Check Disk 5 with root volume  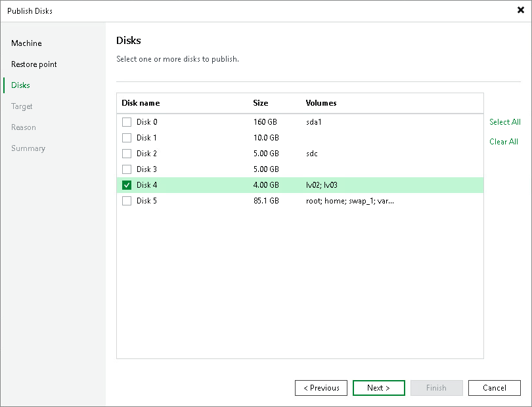point(127,200)
